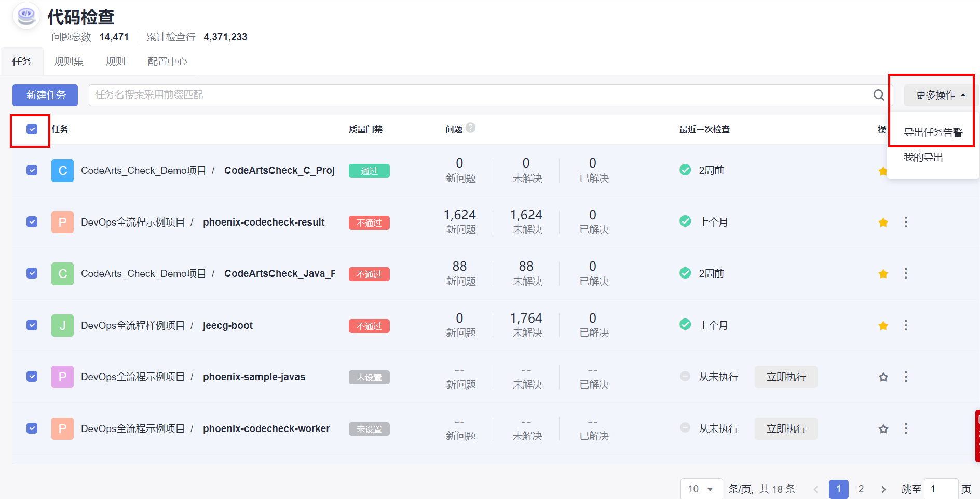Open more options for phoenix-codecheck-result
Screen dimensions: 980x499
[906, 222]
